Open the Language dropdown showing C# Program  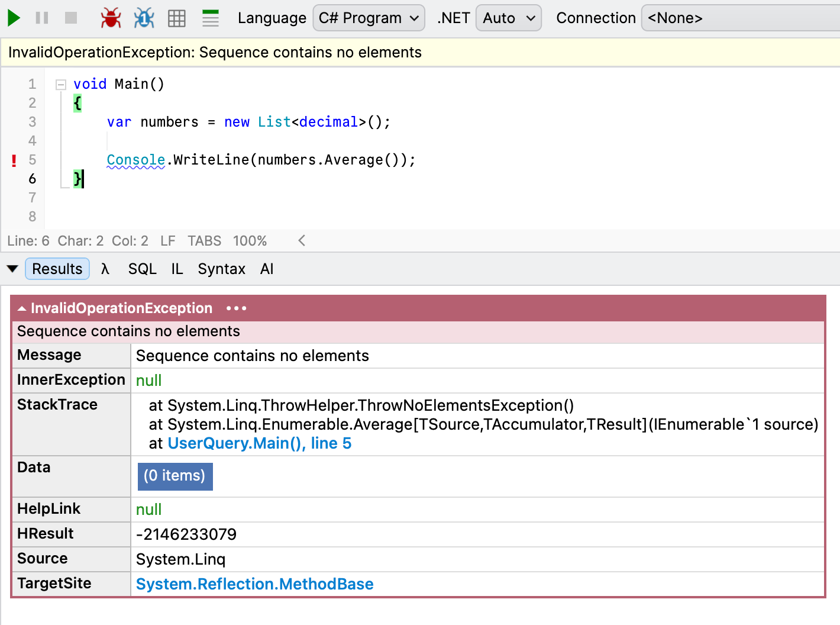[x=369, y=18]
